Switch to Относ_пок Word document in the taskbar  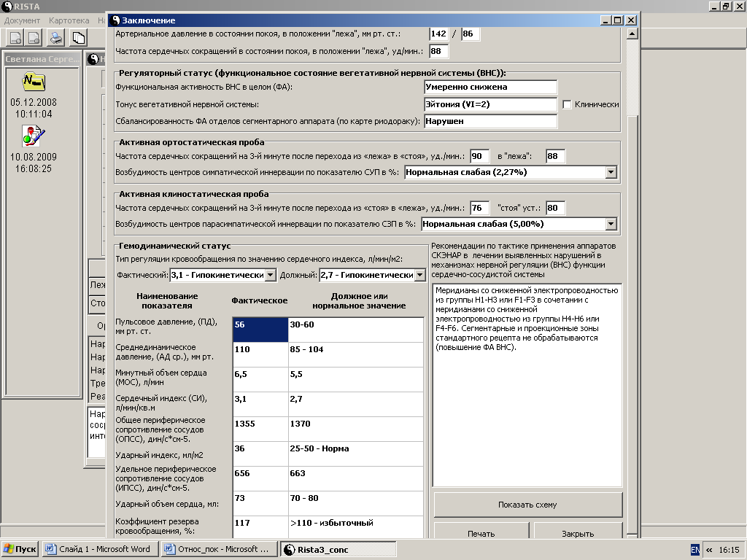pyautogui.click(x=217, y=550)
